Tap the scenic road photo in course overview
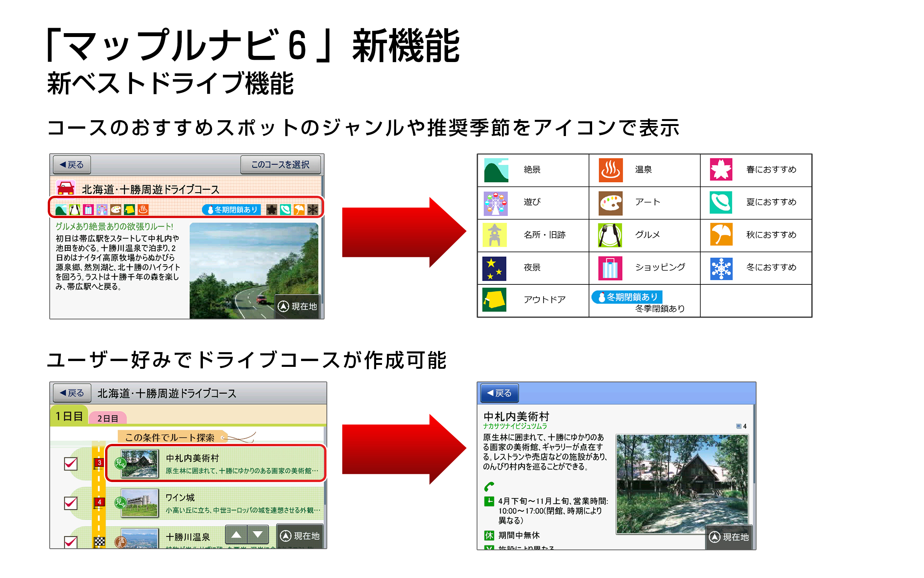 254,271
